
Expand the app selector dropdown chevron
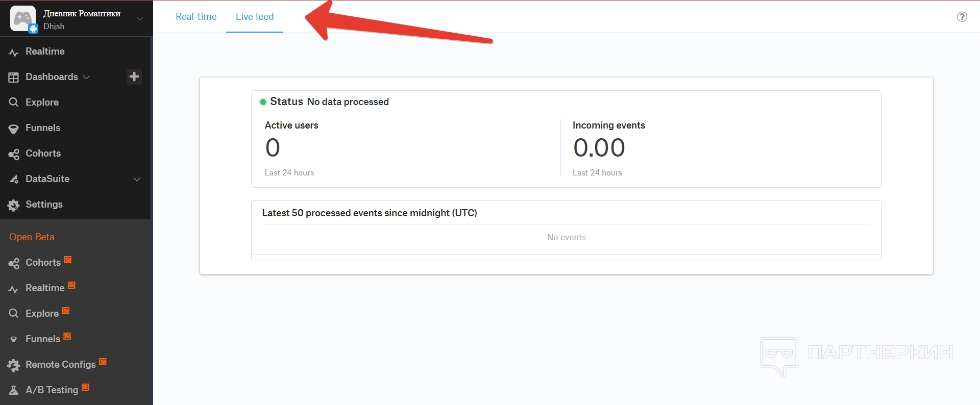click(x=139, y=19)
